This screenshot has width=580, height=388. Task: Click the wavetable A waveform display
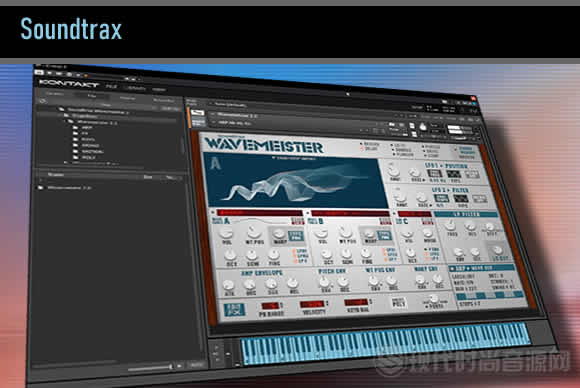click(295, 181)
